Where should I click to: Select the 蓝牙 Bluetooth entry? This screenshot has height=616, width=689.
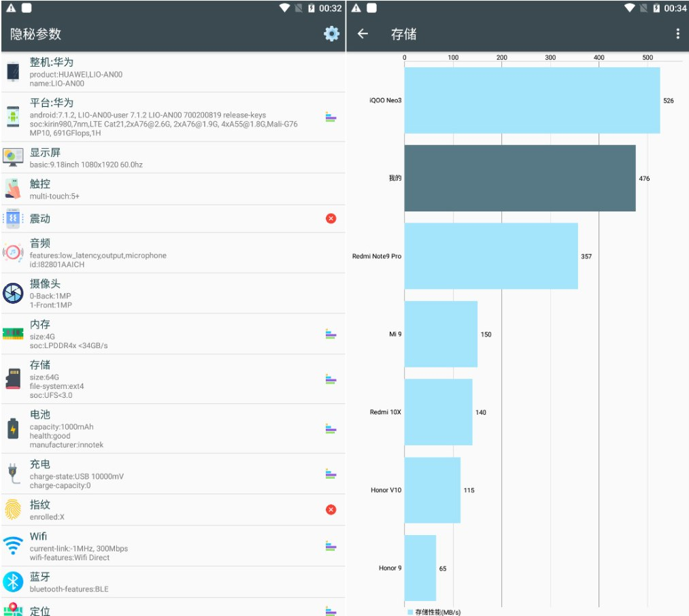pos(163,582)
